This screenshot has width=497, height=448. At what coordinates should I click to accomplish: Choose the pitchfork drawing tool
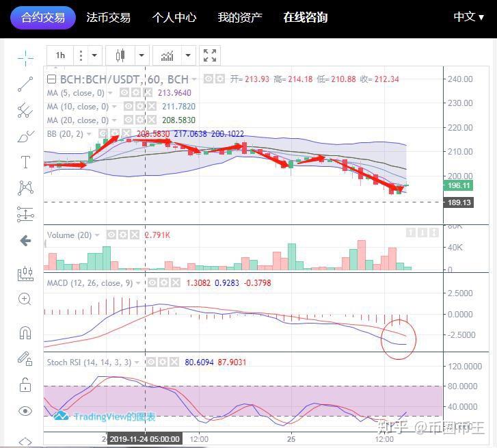pyautogui.click(x=25, y=109)
